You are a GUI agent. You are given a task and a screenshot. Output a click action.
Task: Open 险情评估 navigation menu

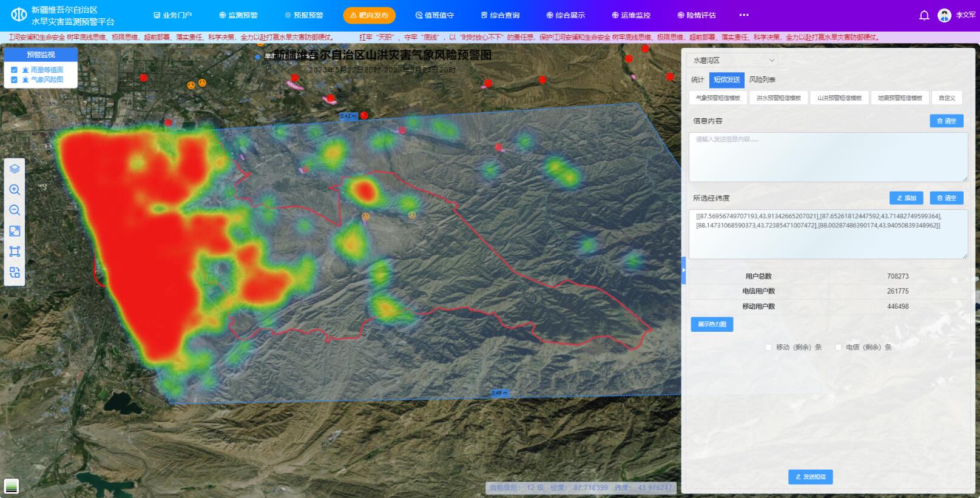pos(697,15)
